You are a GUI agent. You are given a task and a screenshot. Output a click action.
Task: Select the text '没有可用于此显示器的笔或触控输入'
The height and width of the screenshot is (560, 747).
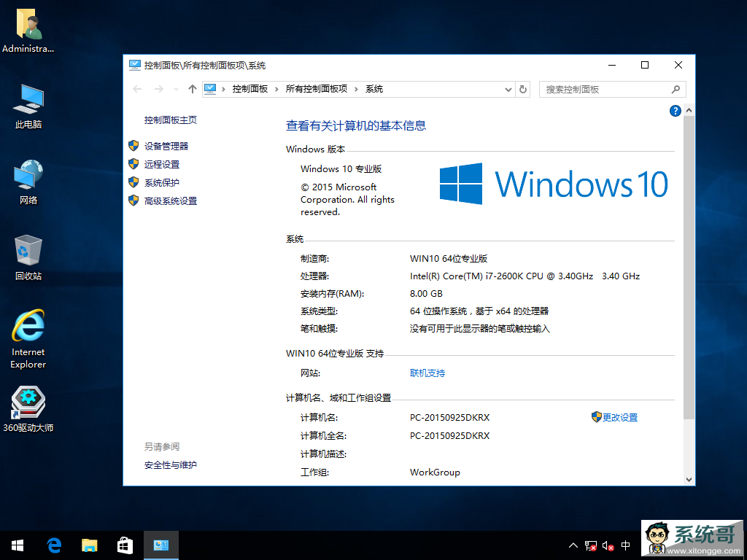coord(480,329)
